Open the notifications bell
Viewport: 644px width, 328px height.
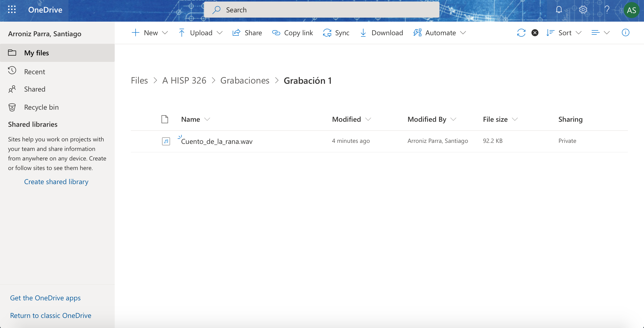[559, 10]
